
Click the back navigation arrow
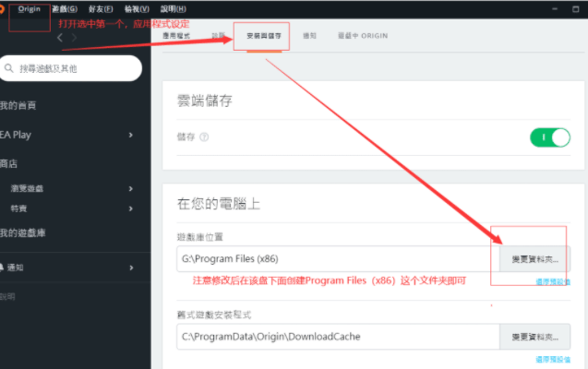pos(61,38)
